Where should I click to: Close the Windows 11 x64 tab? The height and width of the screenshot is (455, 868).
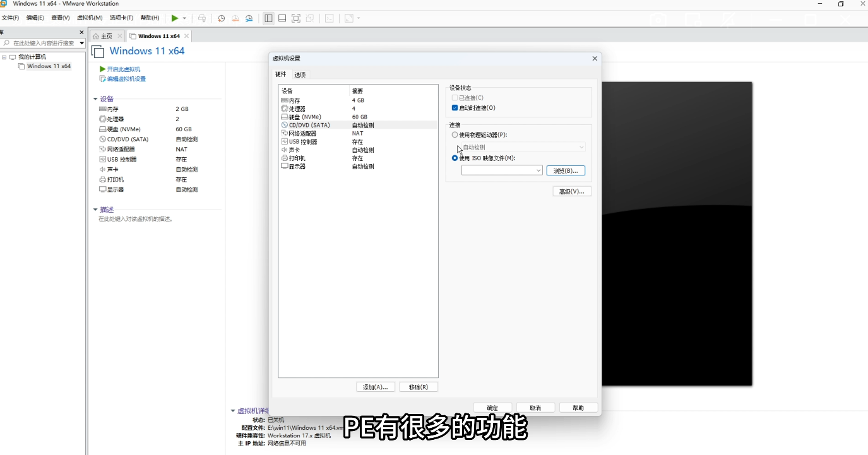[x=186, y=36]
